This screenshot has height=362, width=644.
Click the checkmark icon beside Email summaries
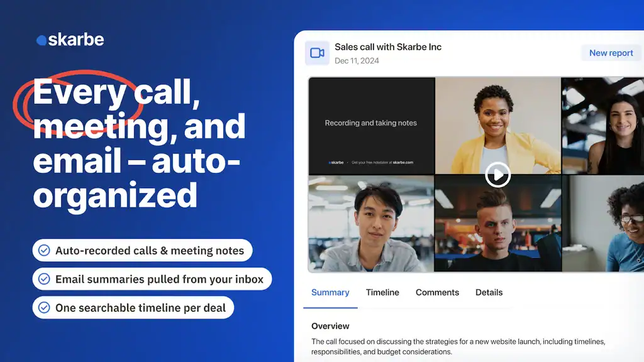(44, 279)
